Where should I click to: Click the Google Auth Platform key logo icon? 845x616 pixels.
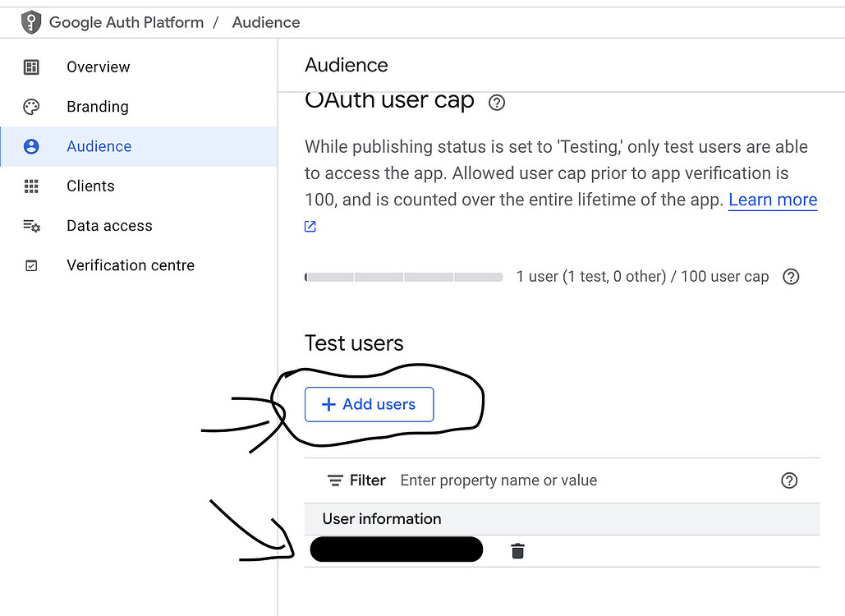coord(30,21)
